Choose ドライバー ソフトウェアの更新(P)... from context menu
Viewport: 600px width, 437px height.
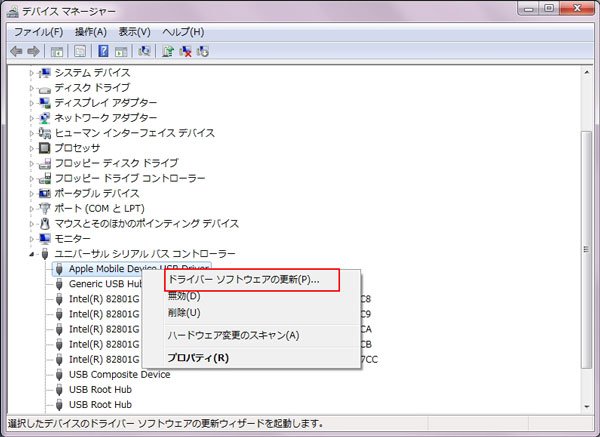coord(251,280)
